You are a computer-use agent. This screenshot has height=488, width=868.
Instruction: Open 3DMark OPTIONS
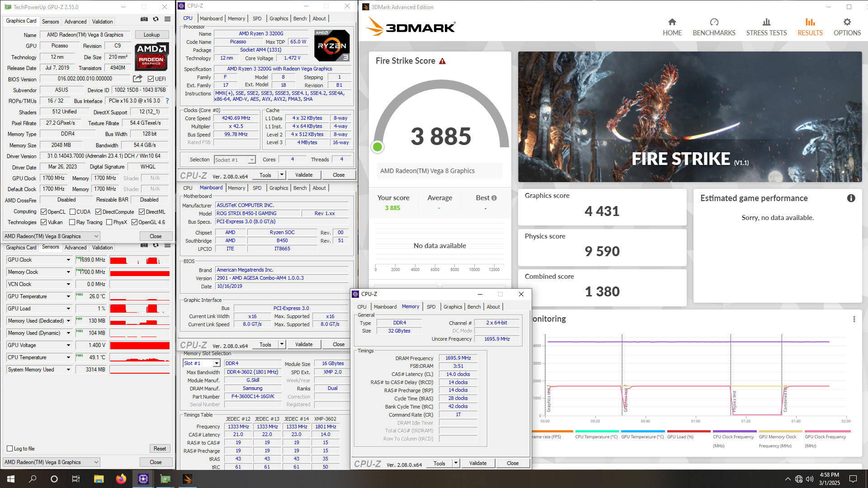pos(847,27)
